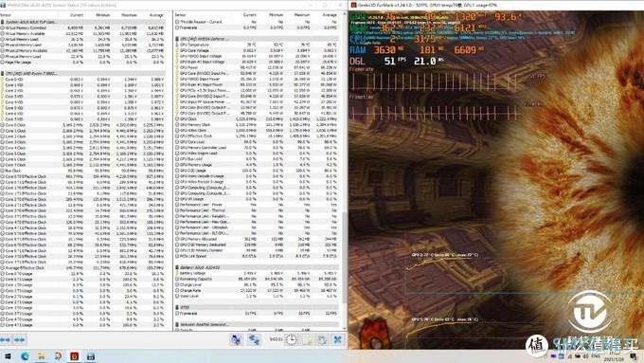644x363 pixels.
Task: Click the right panel Average column header
Action: (330, 15)
